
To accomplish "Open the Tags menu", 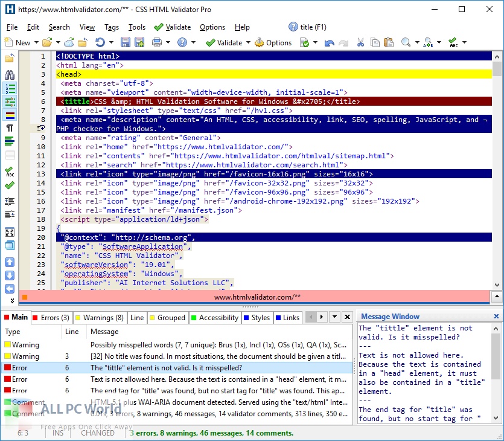I will point(113,27).
